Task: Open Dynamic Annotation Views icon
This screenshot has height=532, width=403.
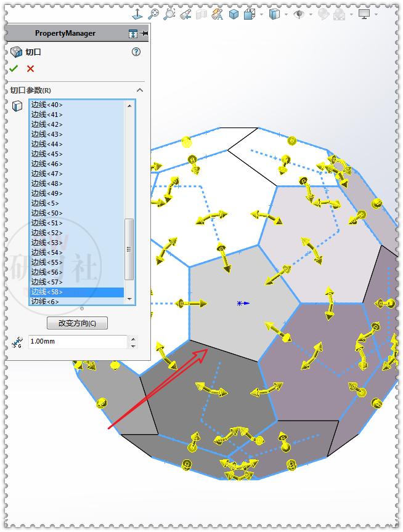Action: (218, 14)
